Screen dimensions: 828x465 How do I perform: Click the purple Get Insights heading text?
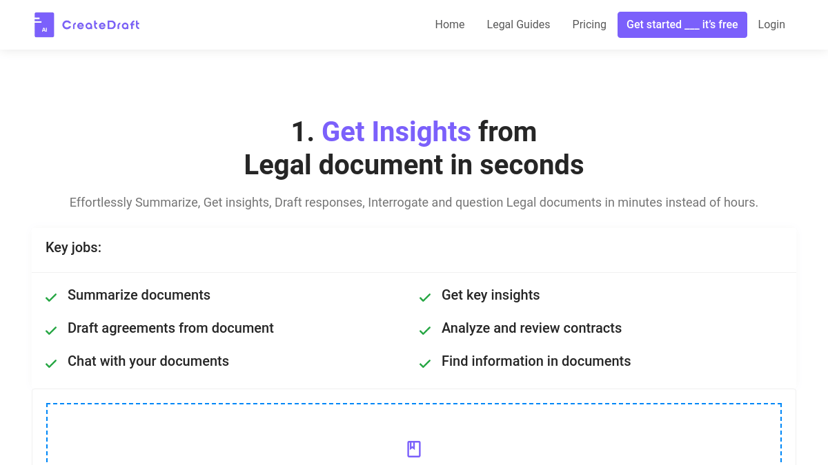[396, 131]
